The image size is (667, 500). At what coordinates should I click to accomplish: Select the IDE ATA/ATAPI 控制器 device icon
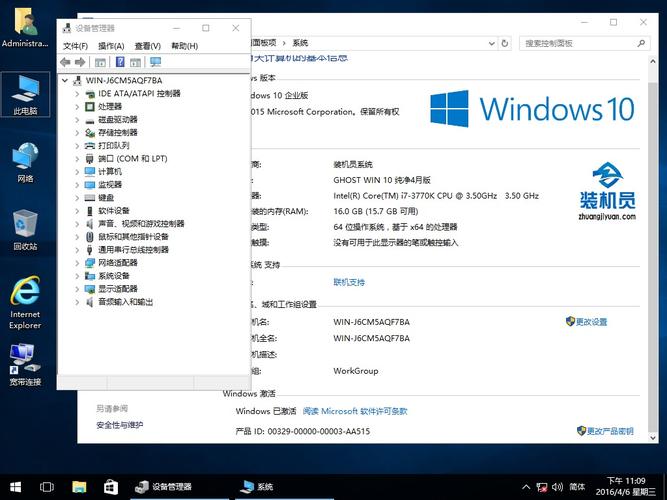pyautogui.click(x=90, y=94)
